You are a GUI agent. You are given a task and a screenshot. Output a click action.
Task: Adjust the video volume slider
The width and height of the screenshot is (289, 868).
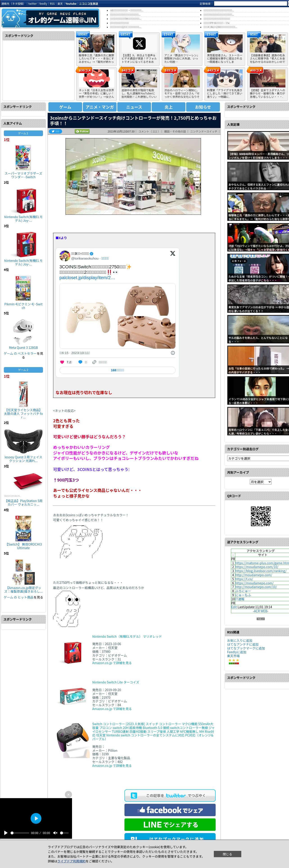point(64,833)
